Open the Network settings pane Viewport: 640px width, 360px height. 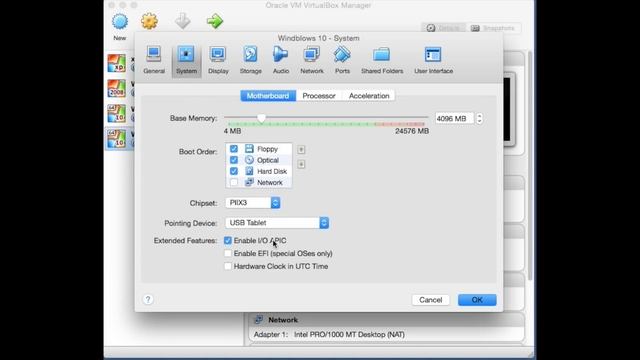coord(312,60)
